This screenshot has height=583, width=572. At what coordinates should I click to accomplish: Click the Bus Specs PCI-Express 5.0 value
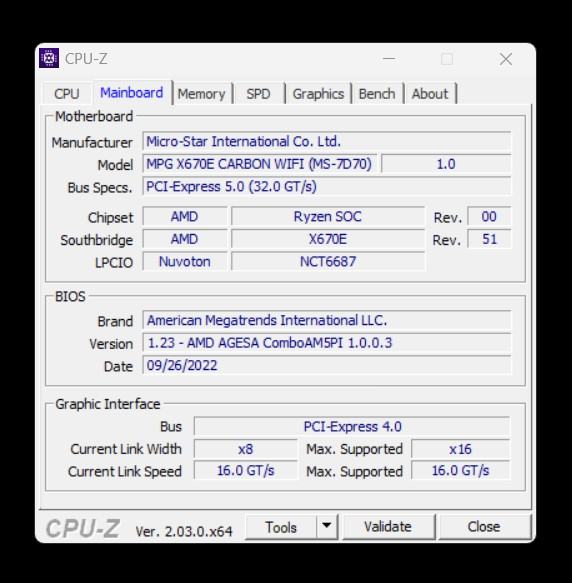(x=327, y=186)
